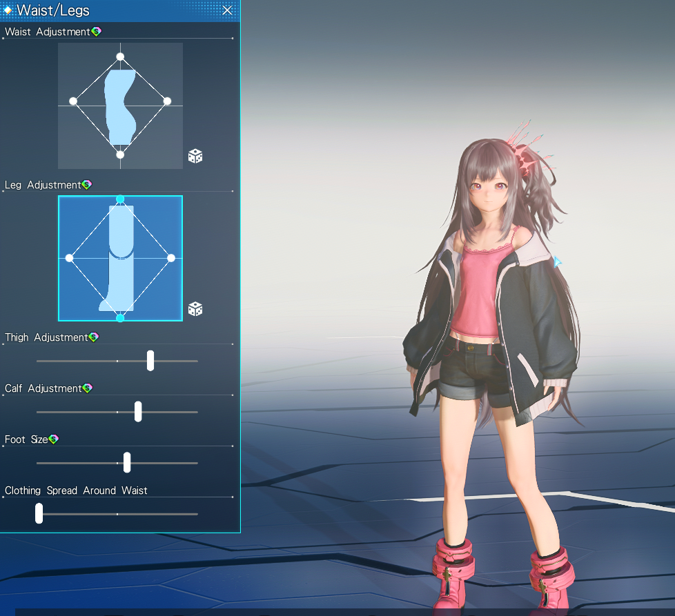Click top cyan handle of Leg Adjustment diamond

(x=120, y=199)
